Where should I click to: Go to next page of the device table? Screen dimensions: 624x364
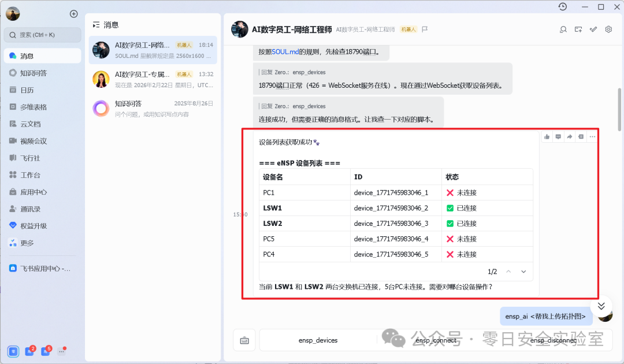click(523, 272)
